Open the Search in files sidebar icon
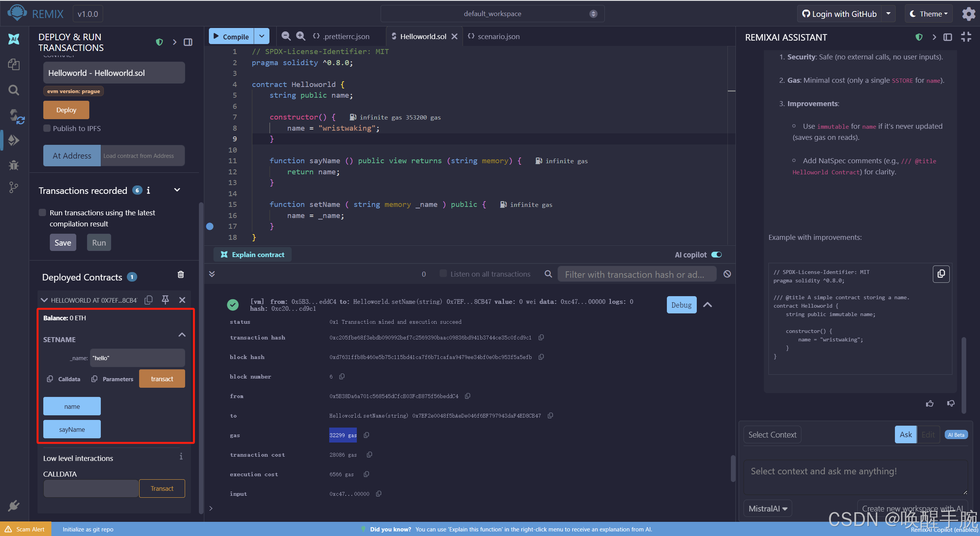980x536 pixels. [14, 90]
